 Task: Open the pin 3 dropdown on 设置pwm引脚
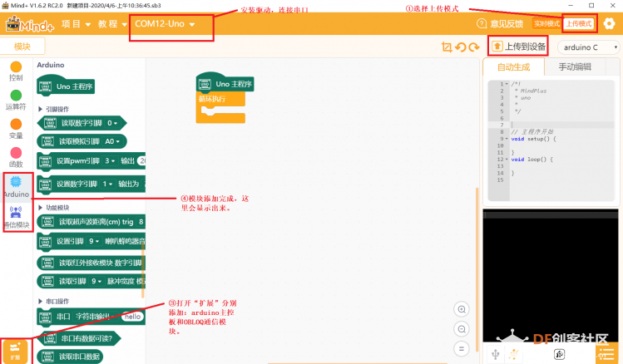110,160
